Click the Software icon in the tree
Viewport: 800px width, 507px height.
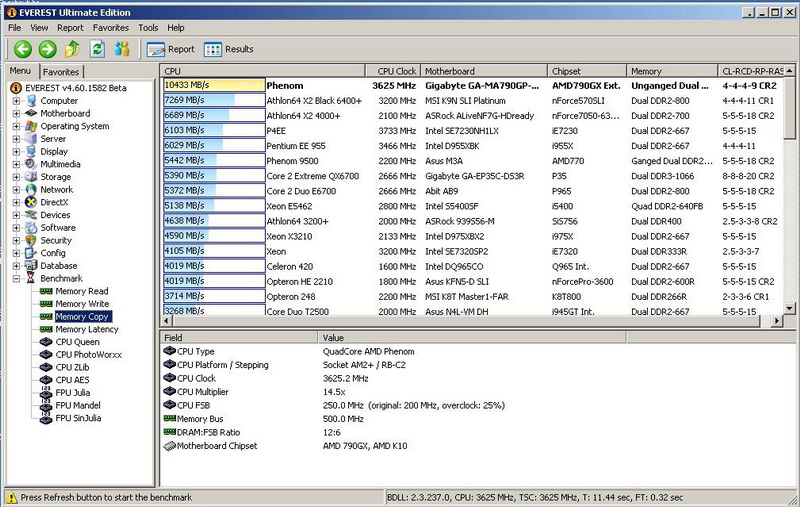pyautogui.click(x=31, y=228)
